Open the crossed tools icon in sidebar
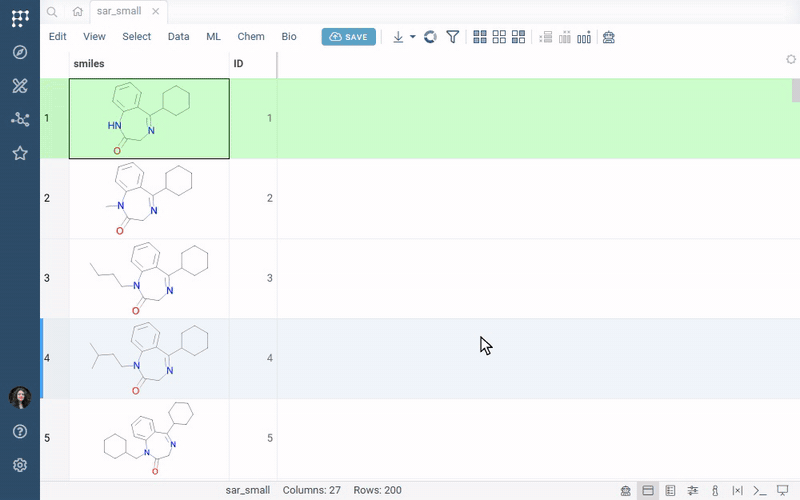This screenshot has width=800, height=500. point(20,86)
